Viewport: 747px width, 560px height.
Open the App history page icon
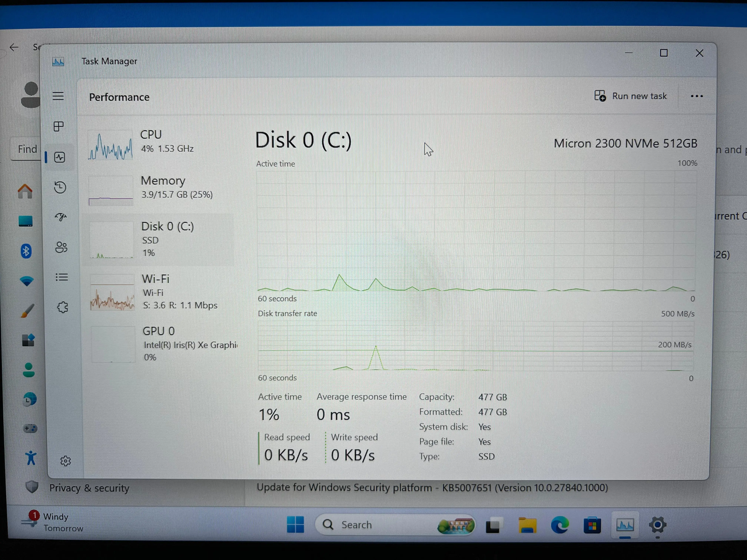click(60, 187)
